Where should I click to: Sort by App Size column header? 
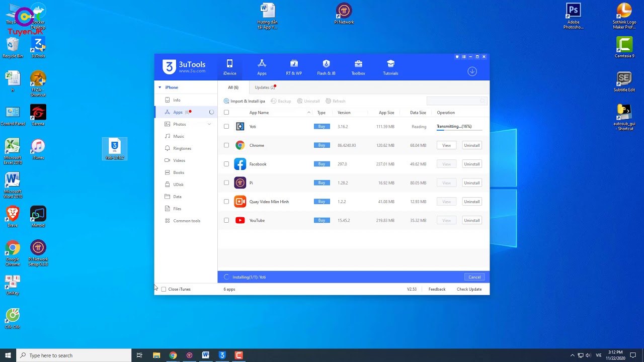point(386,113)
